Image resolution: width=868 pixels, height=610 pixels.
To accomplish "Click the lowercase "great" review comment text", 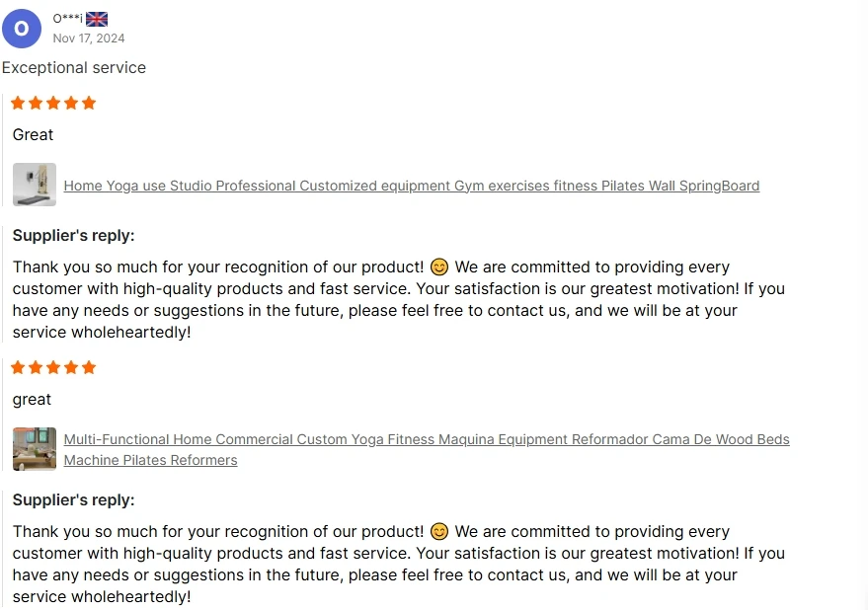I will click(x=32, y=399).
